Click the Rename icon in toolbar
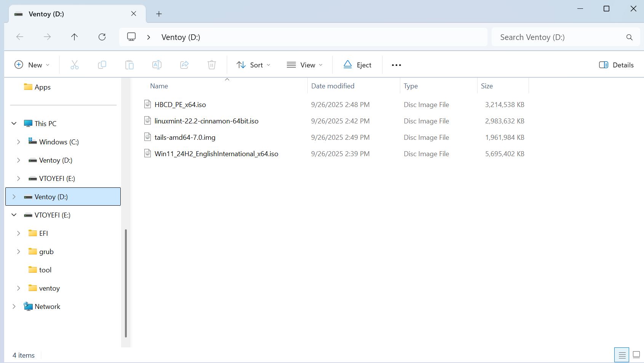This screenshot has height=363, width=644. click(x=157, y=65)
